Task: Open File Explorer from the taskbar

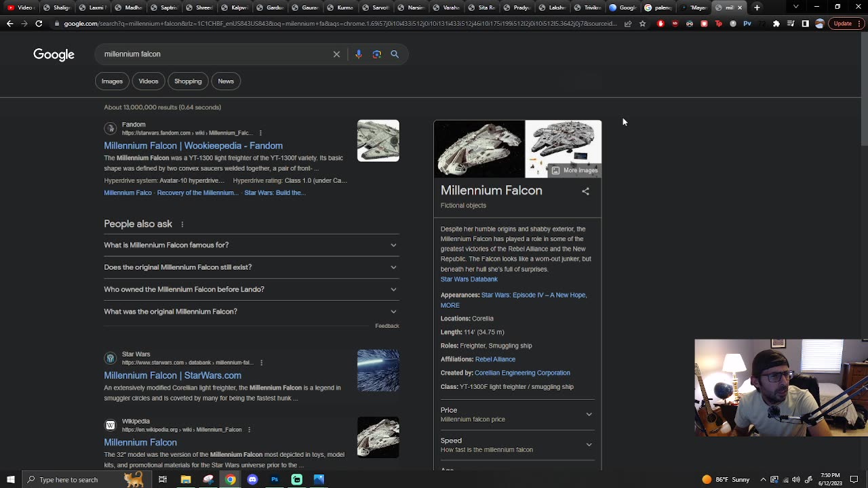Action: pos(186,480)
